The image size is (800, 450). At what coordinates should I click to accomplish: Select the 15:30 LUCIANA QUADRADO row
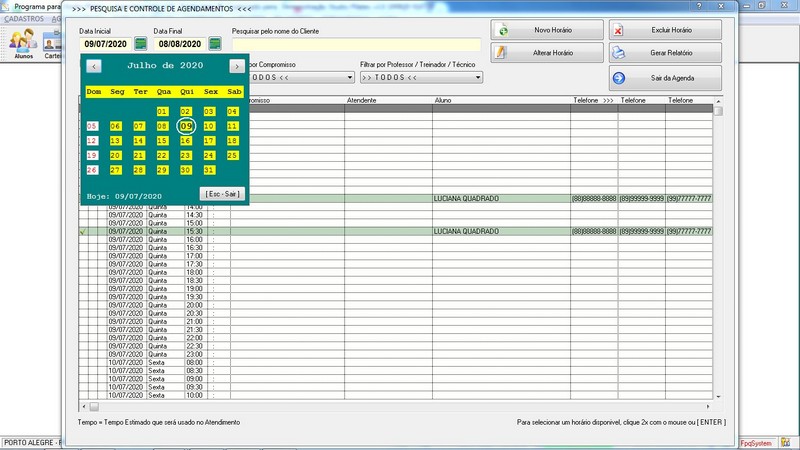(395, 232)
